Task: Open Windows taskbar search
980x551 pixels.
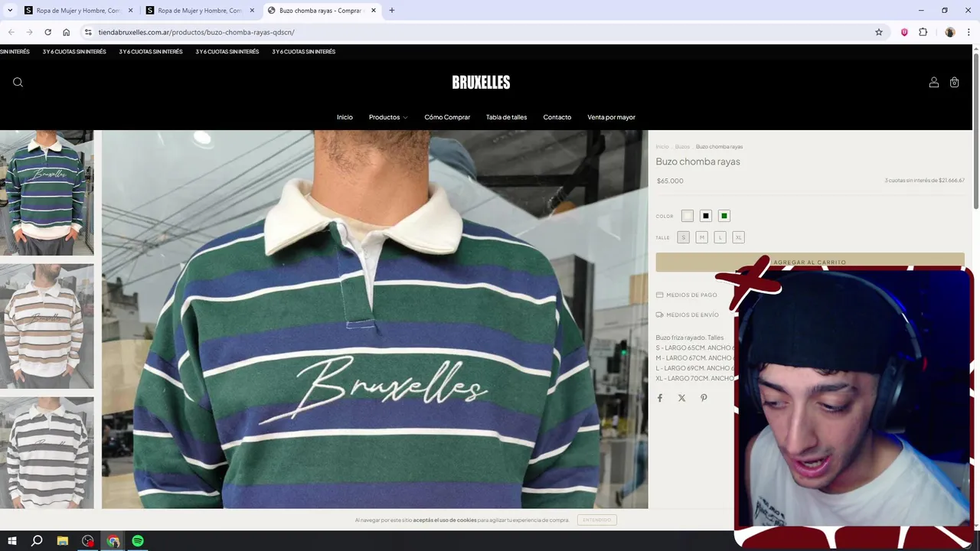Action: point(37,541)
